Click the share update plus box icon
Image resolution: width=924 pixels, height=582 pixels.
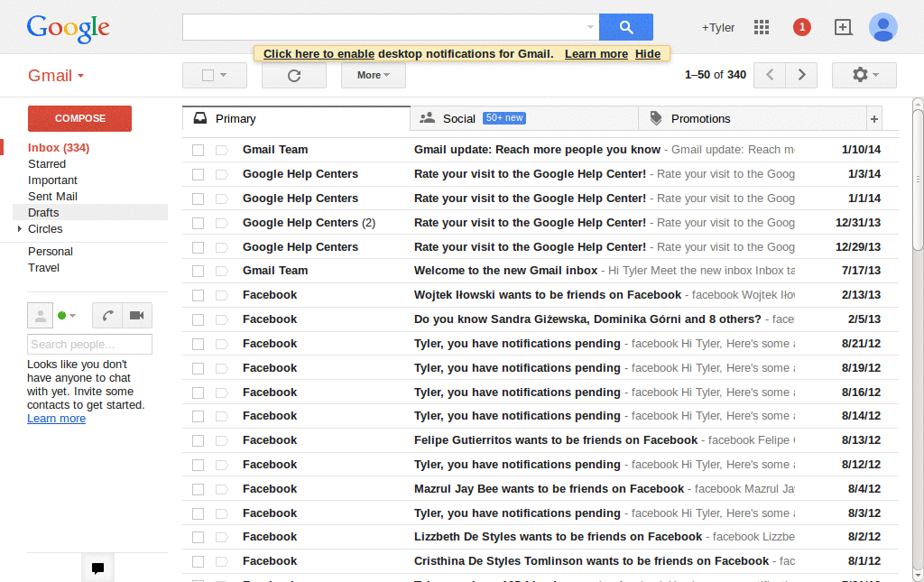(844, 27)
